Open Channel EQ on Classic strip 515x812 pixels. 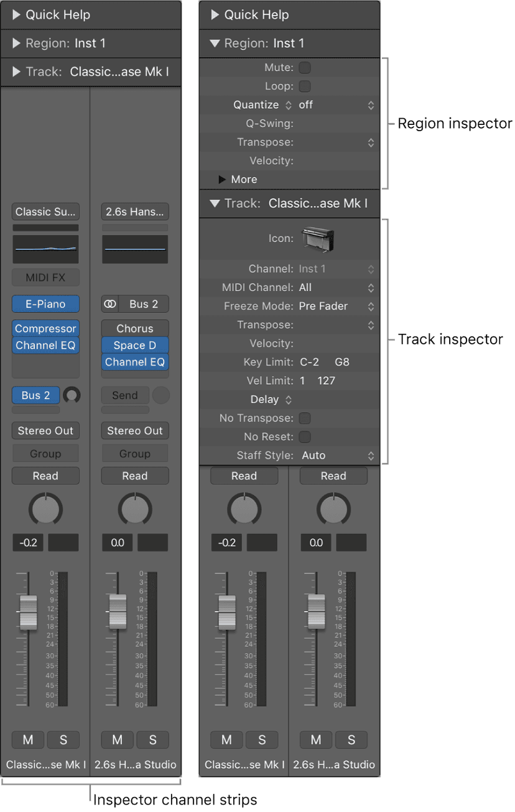[x=45, y=345]
